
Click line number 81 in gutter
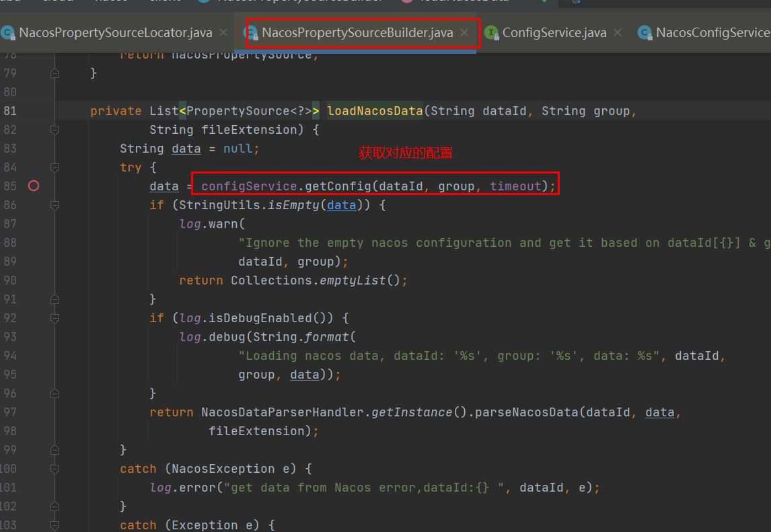click(x=10, y=111)
